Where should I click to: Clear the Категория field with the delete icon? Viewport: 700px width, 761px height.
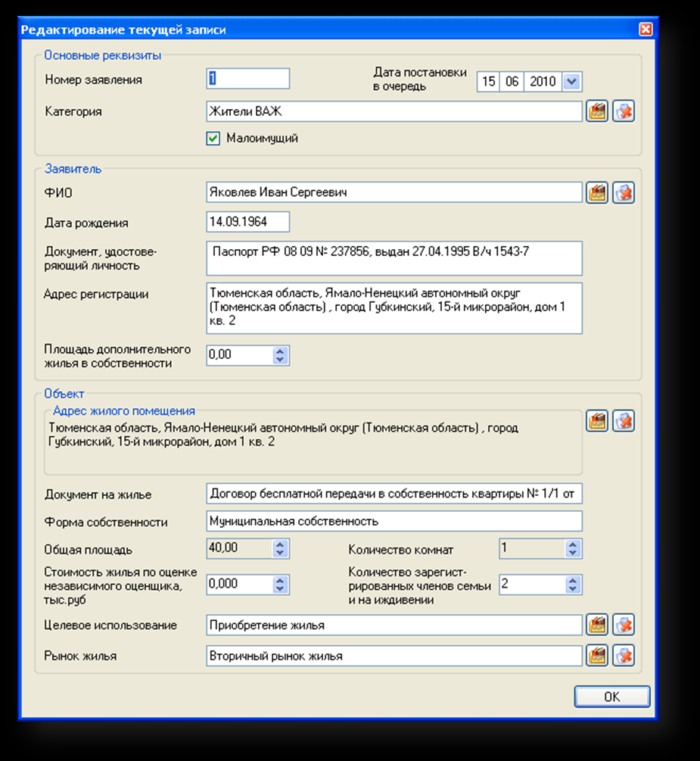(624, 111)
